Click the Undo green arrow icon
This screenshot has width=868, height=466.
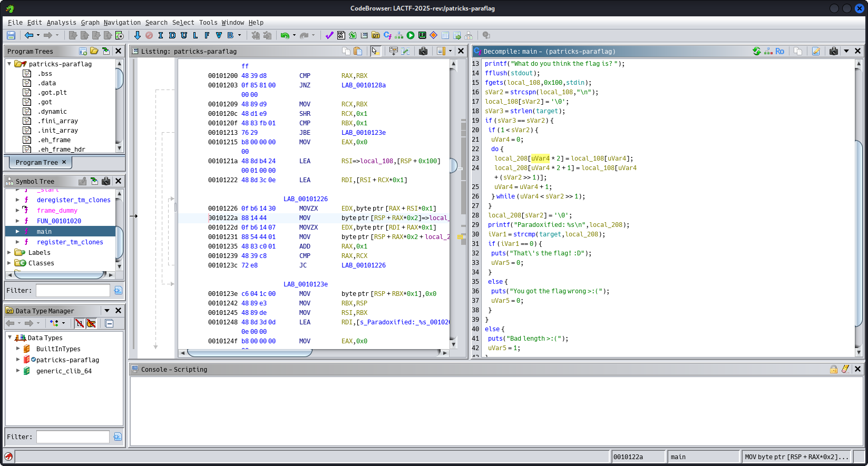tap(285, 35)
